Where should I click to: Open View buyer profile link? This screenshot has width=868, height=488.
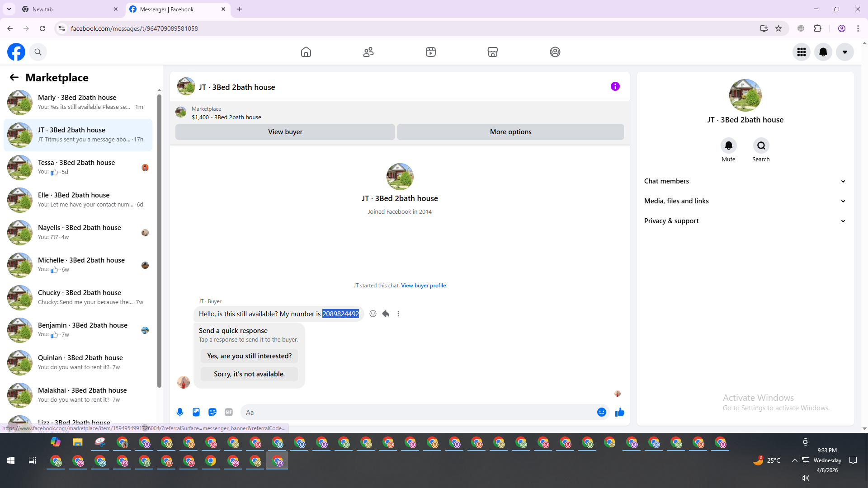423,286
